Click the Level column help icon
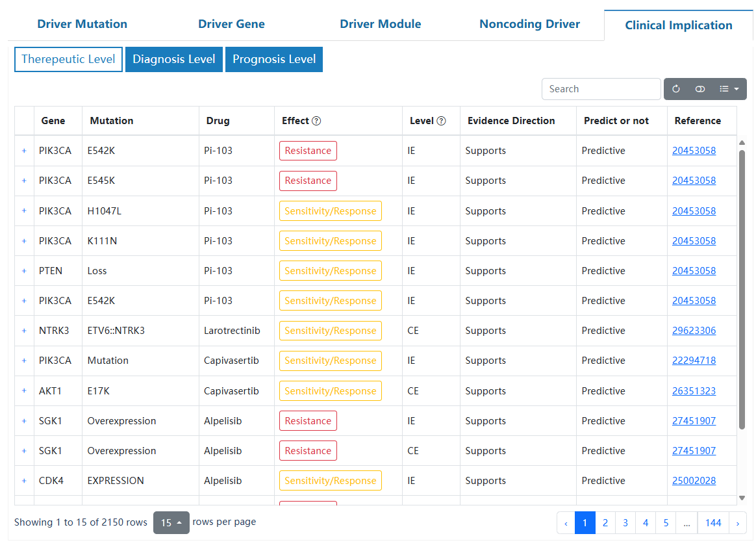756x549 pixels. coord(441,121)
